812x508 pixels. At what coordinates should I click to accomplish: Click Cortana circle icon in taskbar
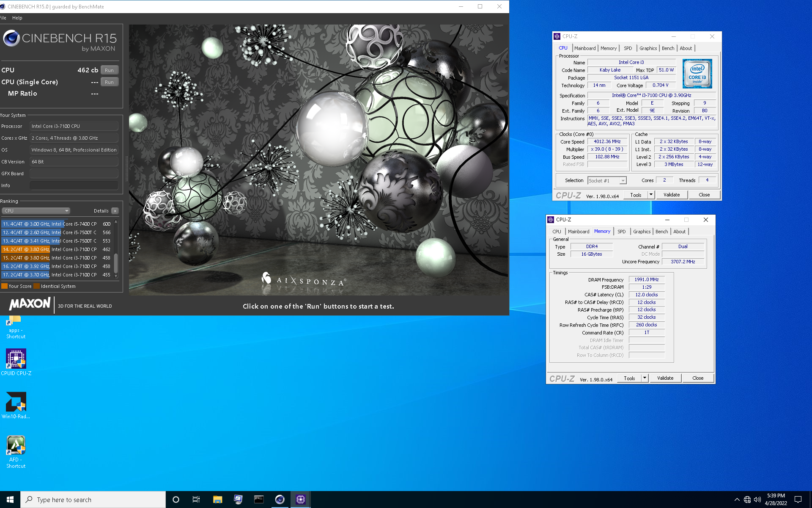[176, 500]
